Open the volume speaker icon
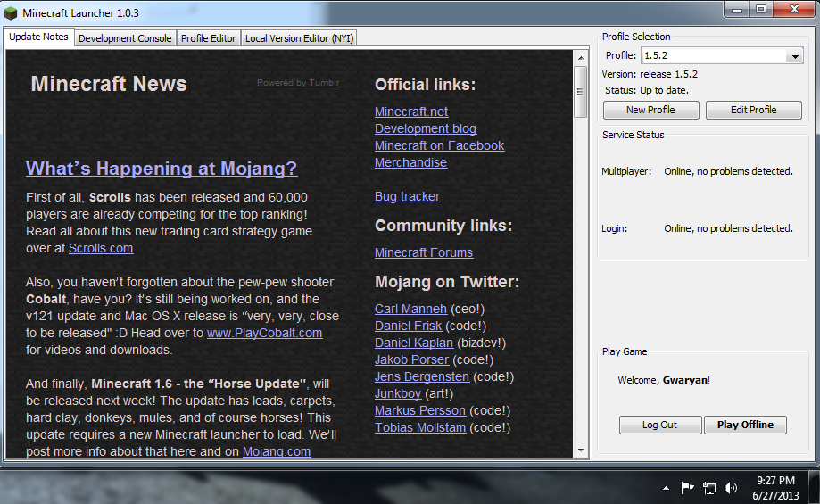 pos(731,488)
